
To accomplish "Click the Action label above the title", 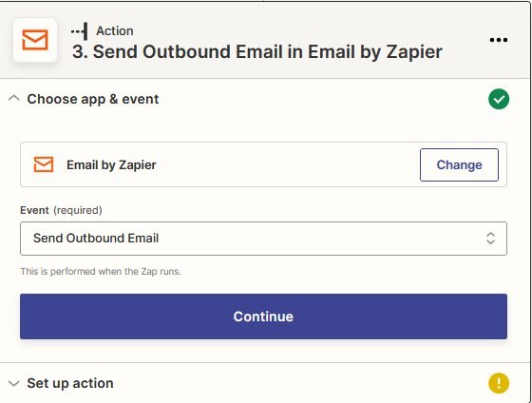I will [115, 31].
